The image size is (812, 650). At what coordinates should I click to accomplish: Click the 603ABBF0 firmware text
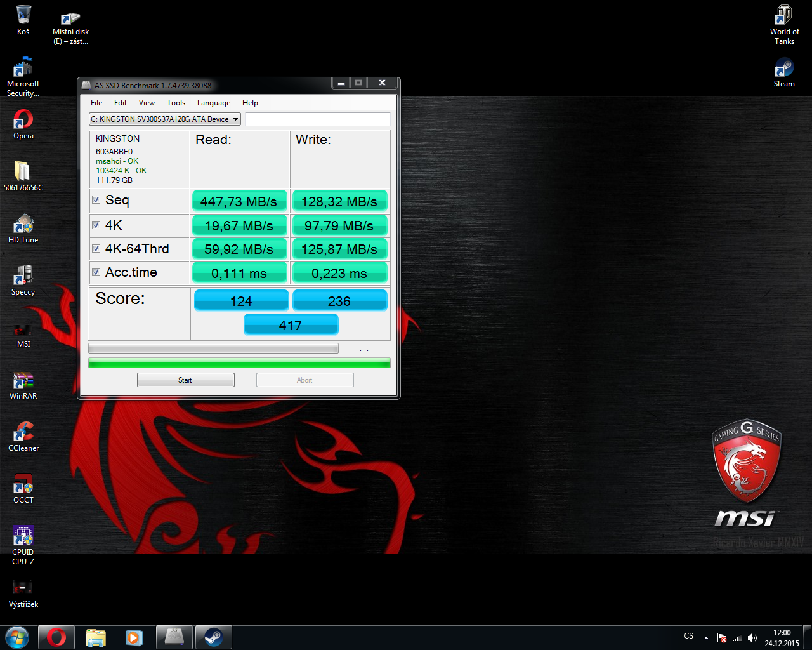[114, 152]
